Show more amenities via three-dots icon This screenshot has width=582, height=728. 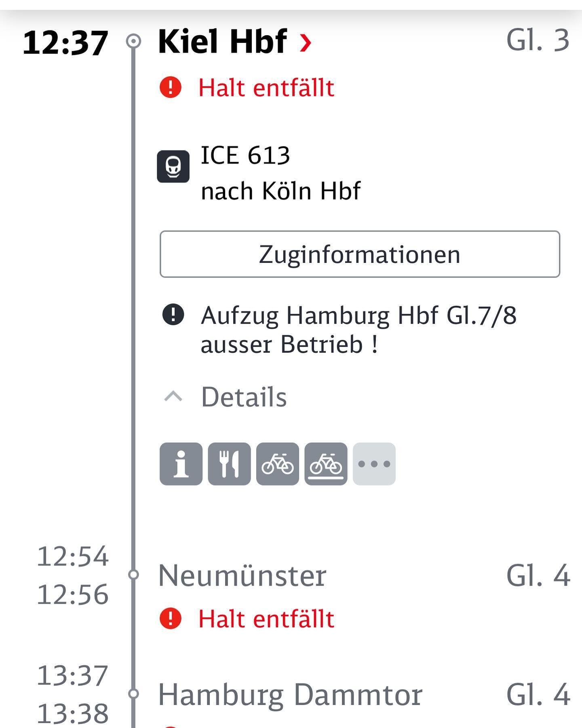(x=374, y=464)
